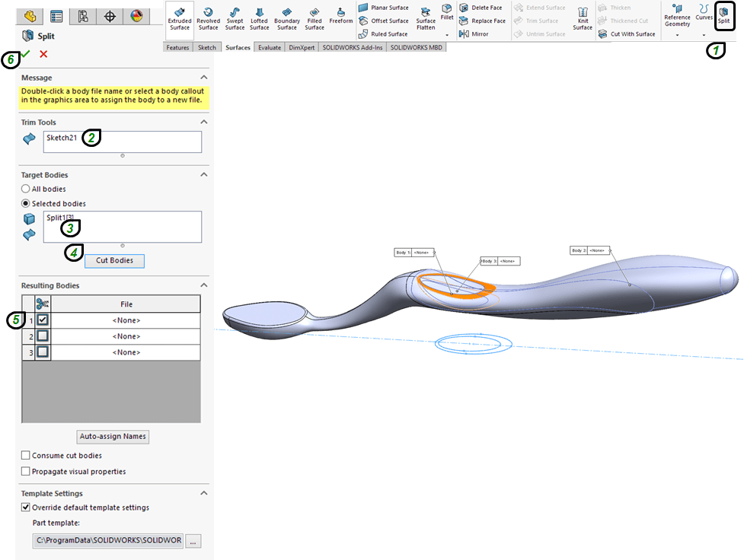Screen dimensions: 744x560
Task: Click the green checkmark to accept Split
Action: pyautogui.click(x=27, y=54)
